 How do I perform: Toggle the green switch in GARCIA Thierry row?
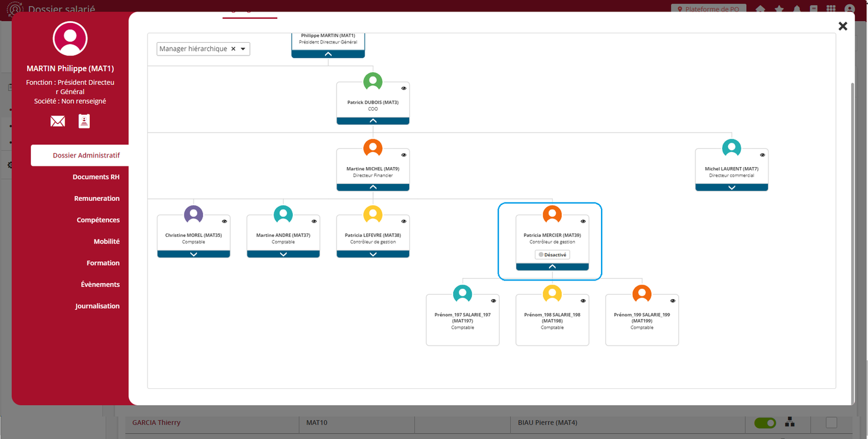click(x=765, y=423)
